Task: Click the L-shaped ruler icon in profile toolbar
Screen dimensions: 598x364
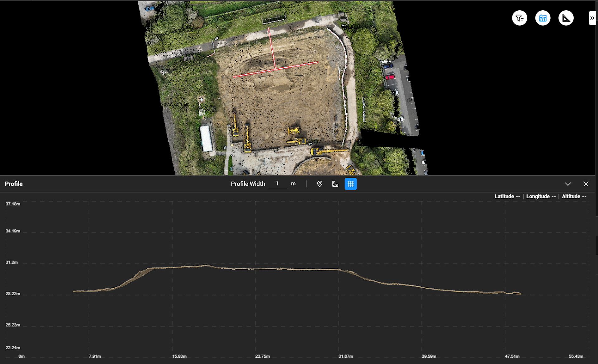Action: coord(335,184)
